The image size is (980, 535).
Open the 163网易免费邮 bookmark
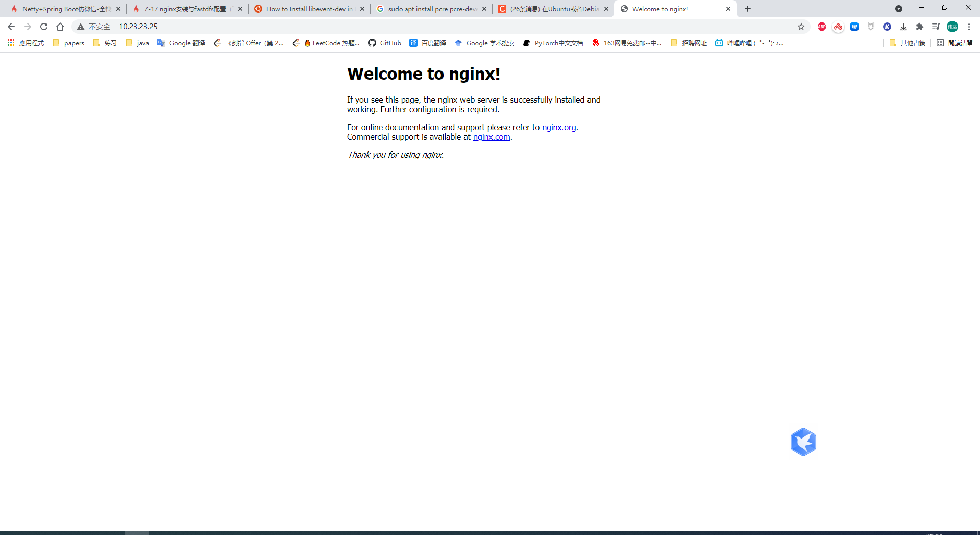[627, 43]
